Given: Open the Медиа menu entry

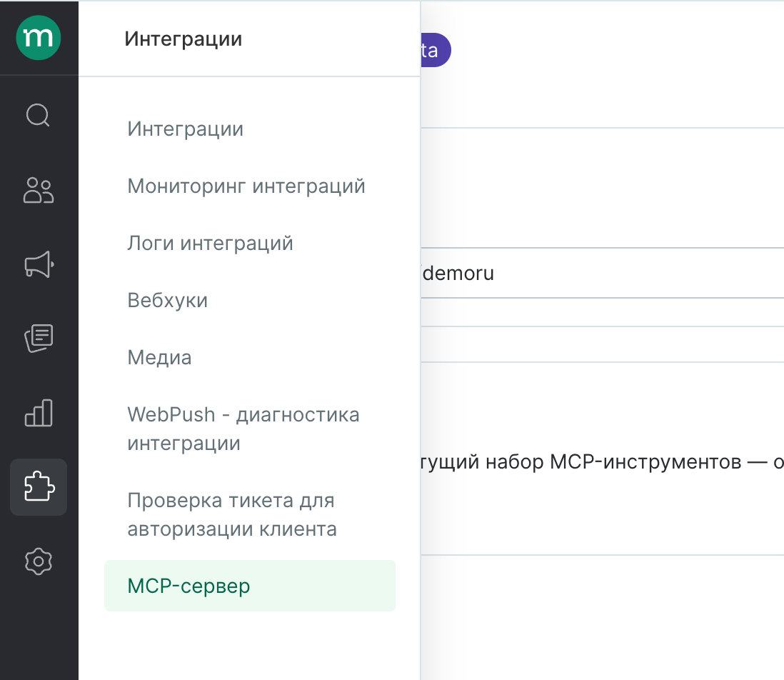Looking at the screenshot, I should point(159,357).
